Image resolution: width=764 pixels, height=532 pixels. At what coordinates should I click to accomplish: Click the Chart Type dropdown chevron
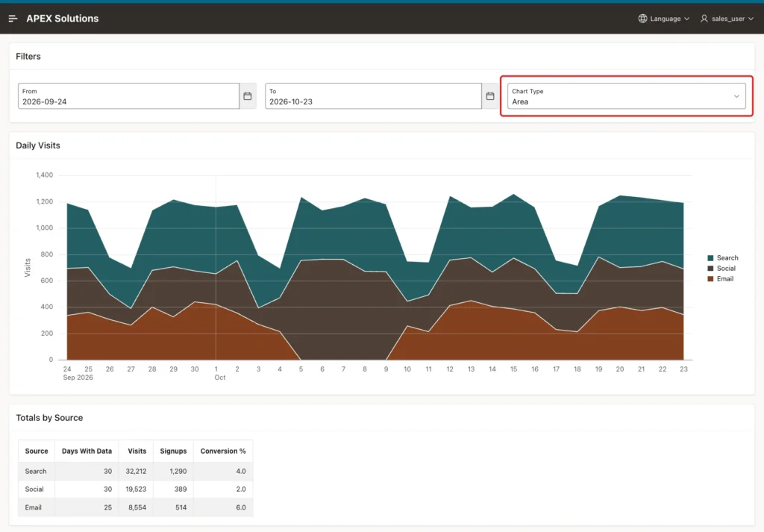point(736,96)
